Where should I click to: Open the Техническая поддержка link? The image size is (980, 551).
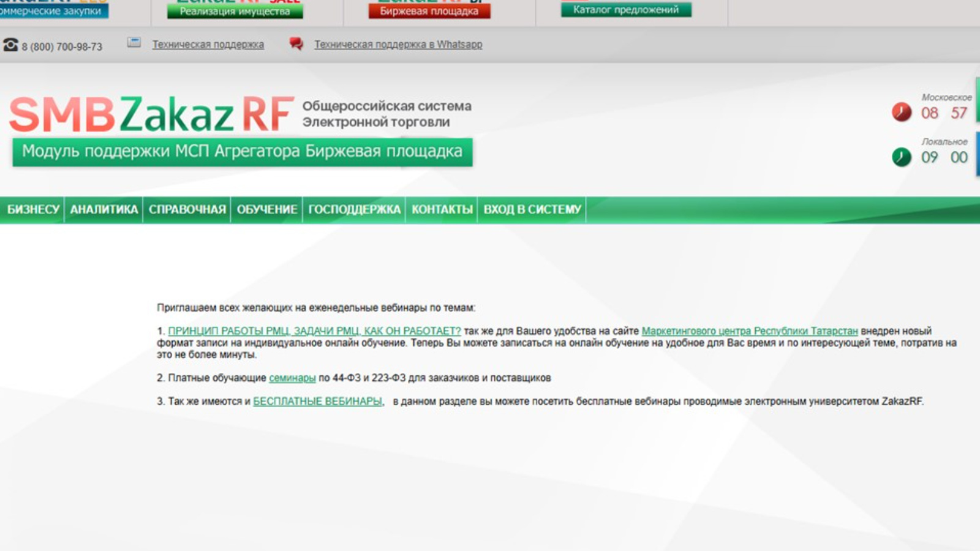tap(208, 45)
